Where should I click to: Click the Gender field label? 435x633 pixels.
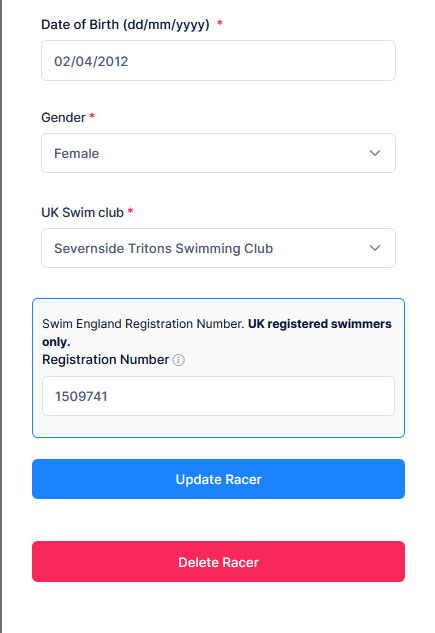pos(63,117)
